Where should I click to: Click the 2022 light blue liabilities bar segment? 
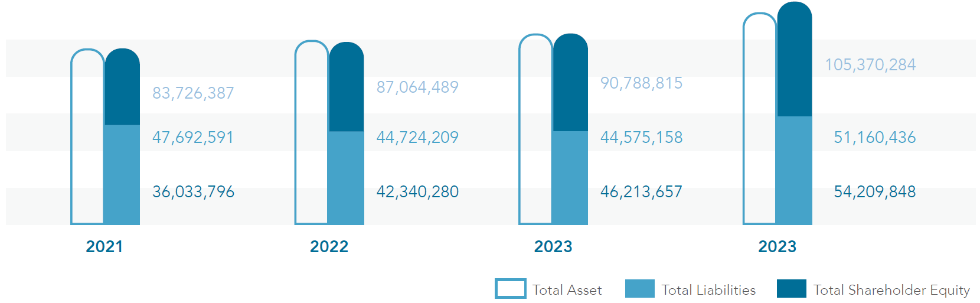click(347, 177)
